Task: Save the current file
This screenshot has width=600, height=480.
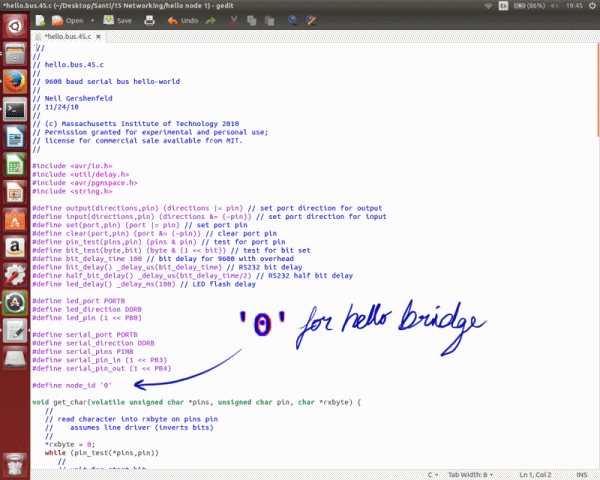Action: click(117, 21)
